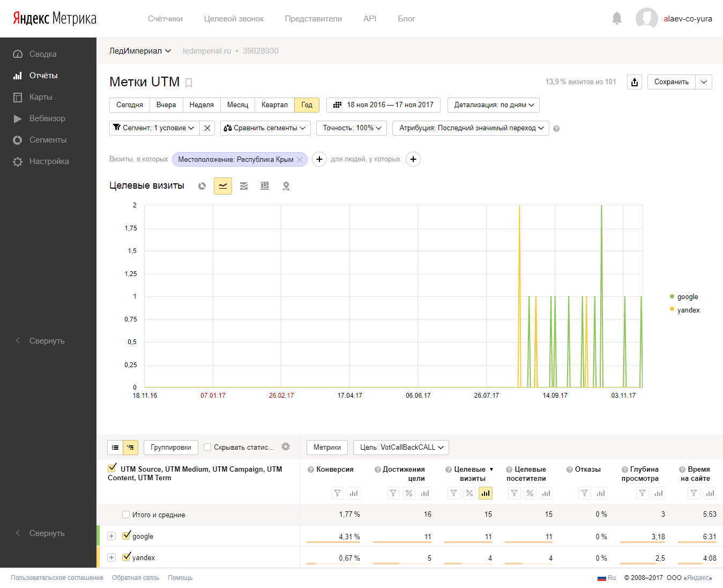Open help for attribution question mark
This screenshot has width=723, height=588.
(556, 129)
